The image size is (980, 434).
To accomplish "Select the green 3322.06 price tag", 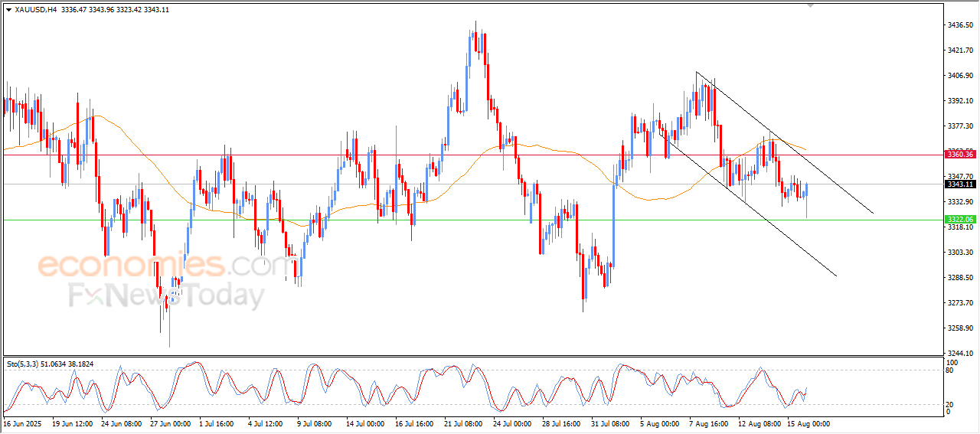I will point(959,220).
